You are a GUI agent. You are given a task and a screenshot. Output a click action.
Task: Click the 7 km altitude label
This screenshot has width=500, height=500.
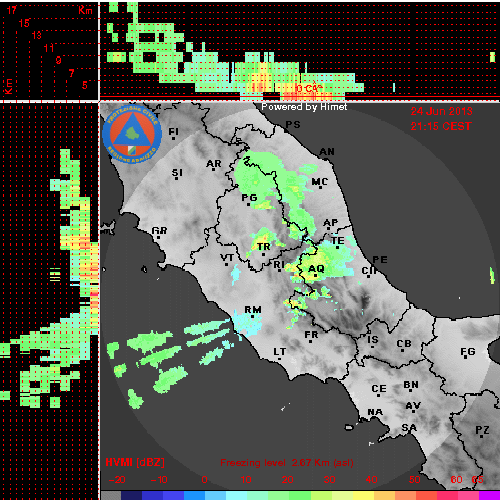click(x=71, y=73)
